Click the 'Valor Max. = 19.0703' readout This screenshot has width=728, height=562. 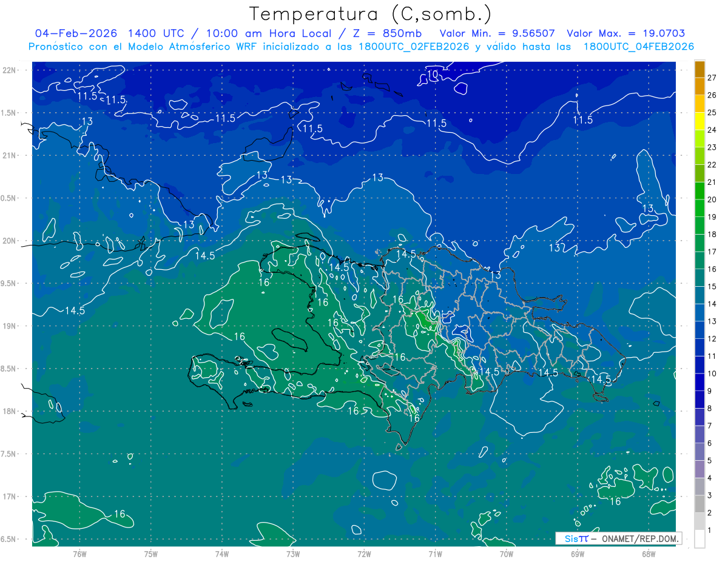[626, 33]
